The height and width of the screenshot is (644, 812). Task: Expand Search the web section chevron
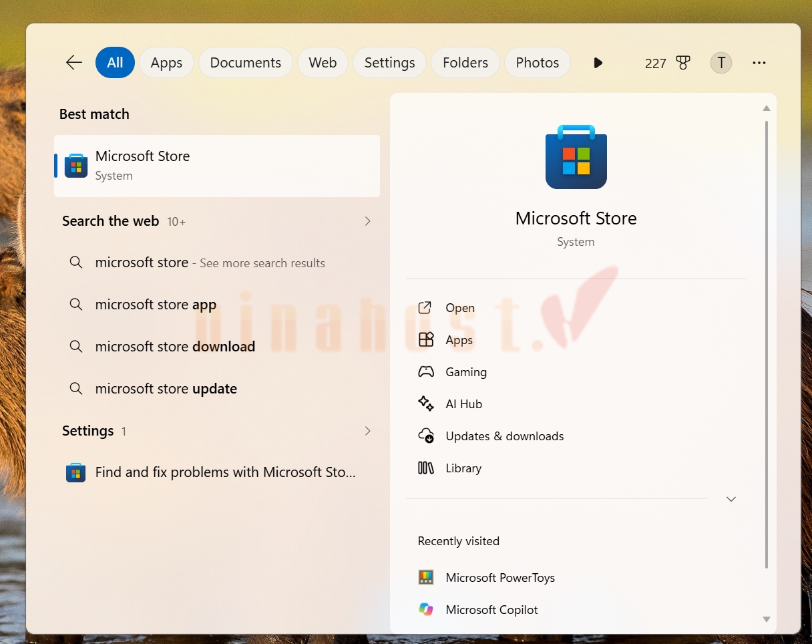point(367,221)
